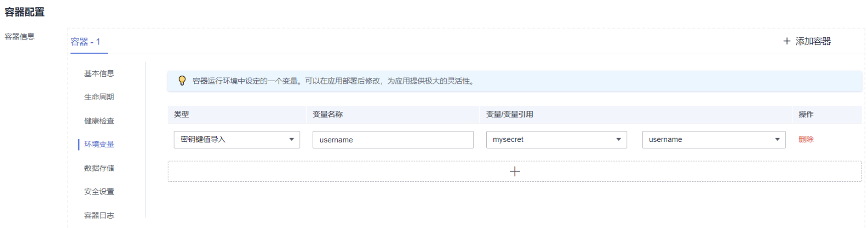Navigate to 数据存储 settings

(x=99, y=168)
